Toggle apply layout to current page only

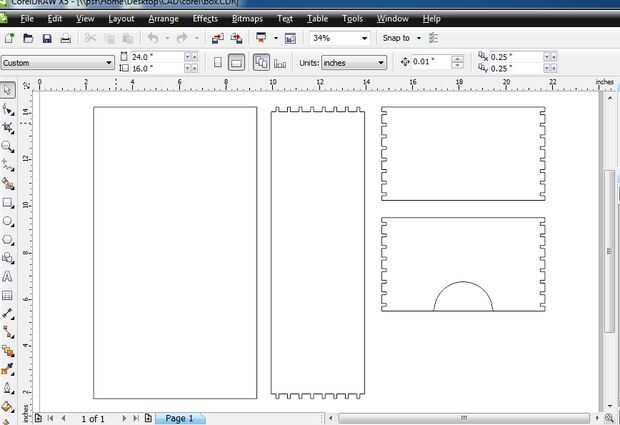tap(280, 63)
